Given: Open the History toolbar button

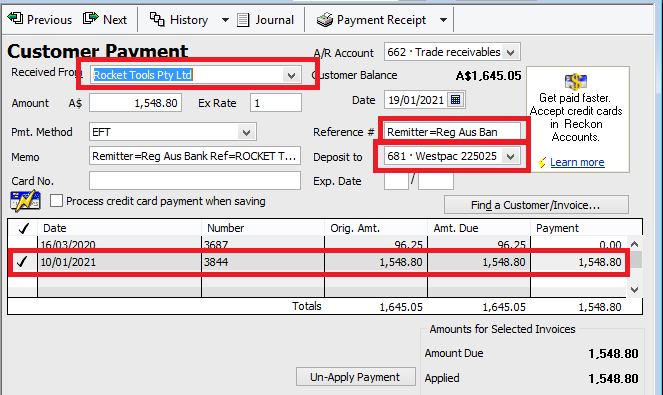Looking at the screenshot, I should tap(179, 19).
